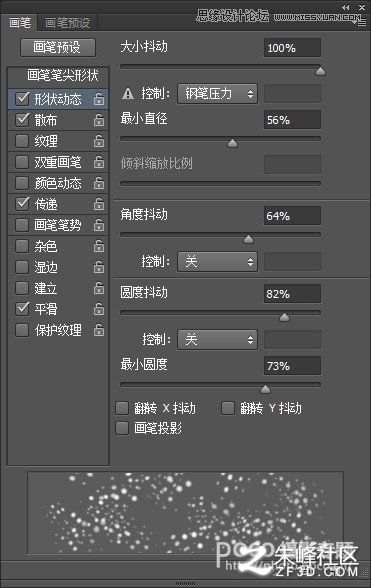Click the 画笔预设 button

click(x=57, y=47)
